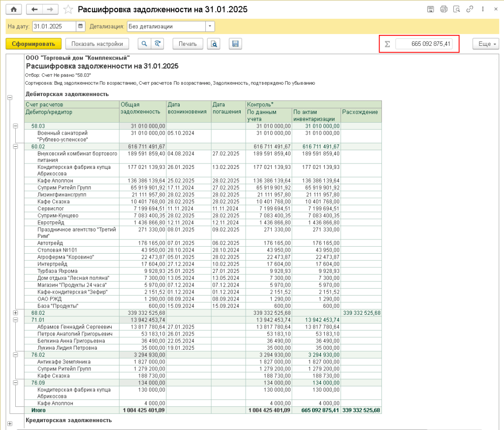Image resolution: width=504 pixels, height=430 pixels.
Task: Collapse the Дебиторская задолженность section
Action: pos(9,98)
